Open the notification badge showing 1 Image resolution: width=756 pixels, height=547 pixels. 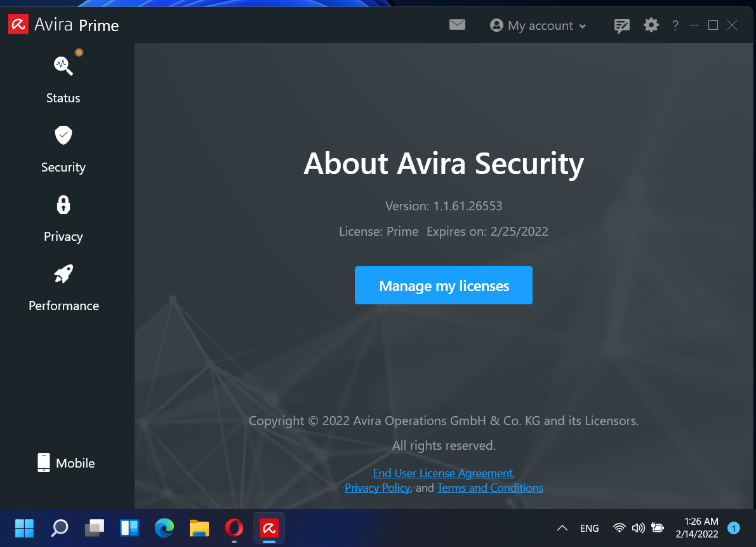tap(734, 528)
